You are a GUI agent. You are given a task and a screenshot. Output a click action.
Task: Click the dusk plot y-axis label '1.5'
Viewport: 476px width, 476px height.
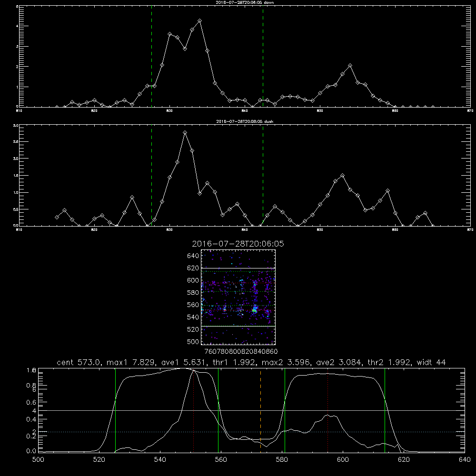pos(16,176)
